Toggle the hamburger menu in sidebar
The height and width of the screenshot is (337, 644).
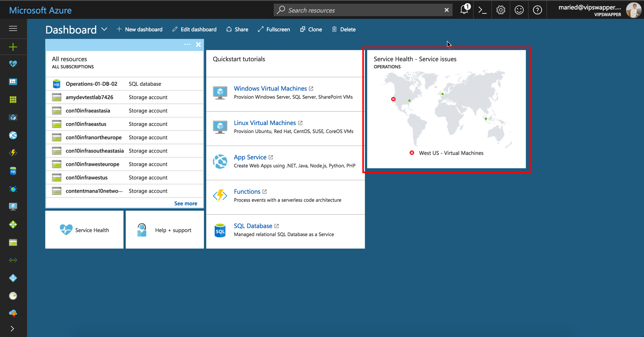13,29
